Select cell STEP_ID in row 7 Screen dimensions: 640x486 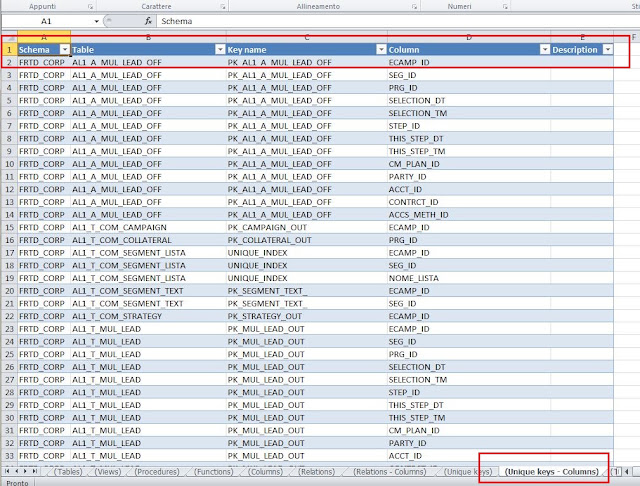click(x=469, y=126)
